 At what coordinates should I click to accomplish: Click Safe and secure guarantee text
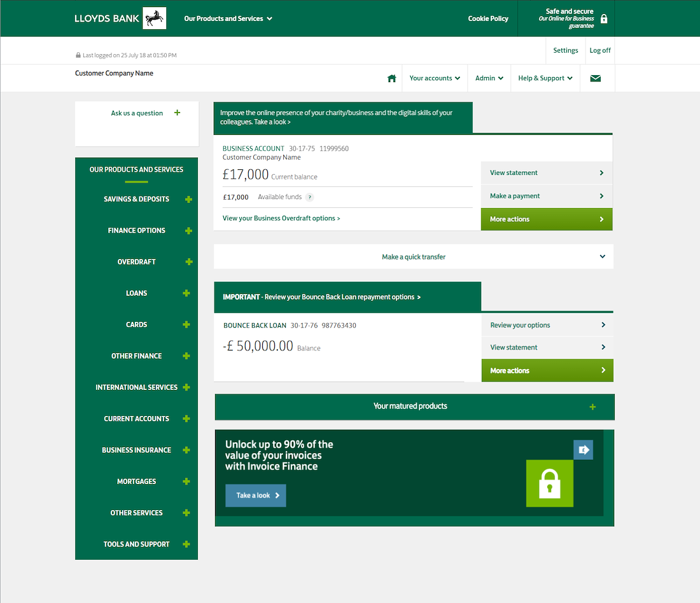[566, 18]
